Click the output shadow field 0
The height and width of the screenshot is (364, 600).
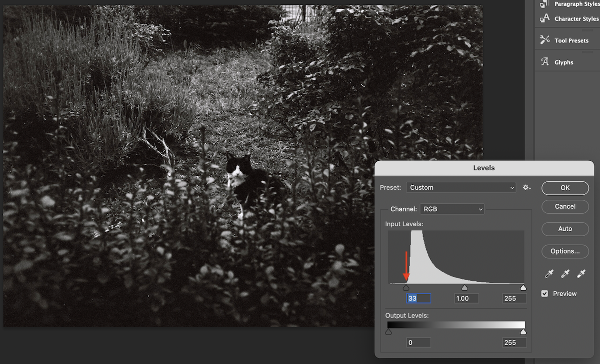tap(418, 343)
